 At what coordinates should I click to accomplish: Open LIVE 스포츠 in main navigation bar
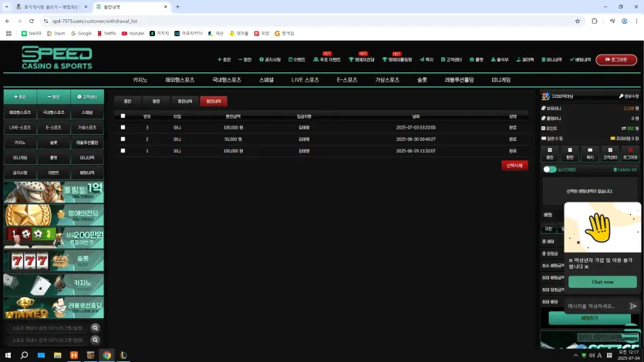tap(305, 80)
